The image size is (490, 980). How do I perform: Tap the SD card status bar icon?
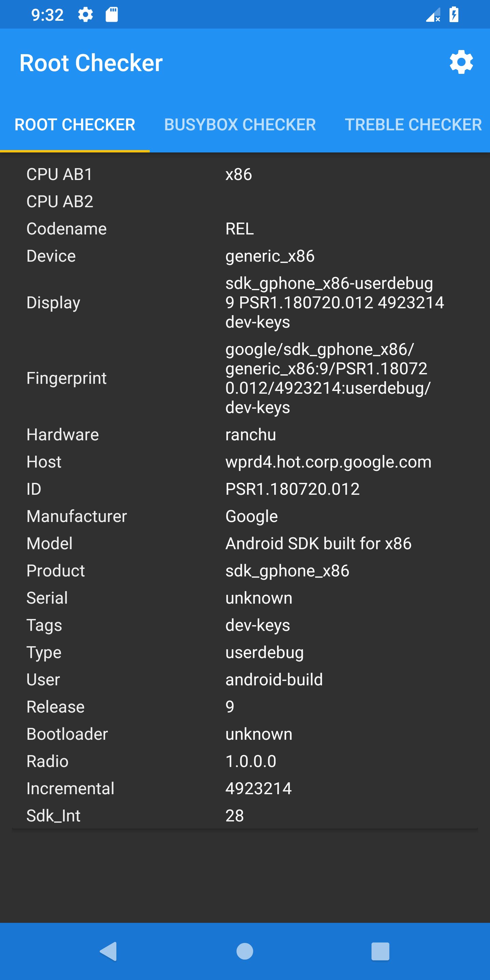(x=112, y=15)
